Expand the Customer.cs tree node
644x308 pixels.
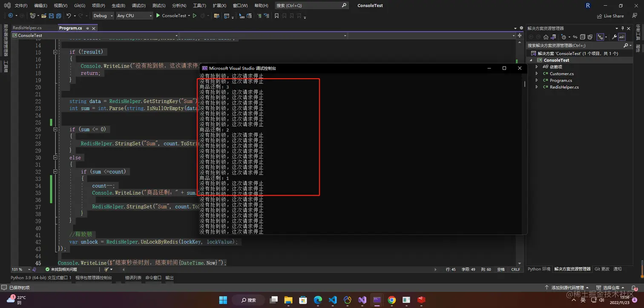[537, 74]
